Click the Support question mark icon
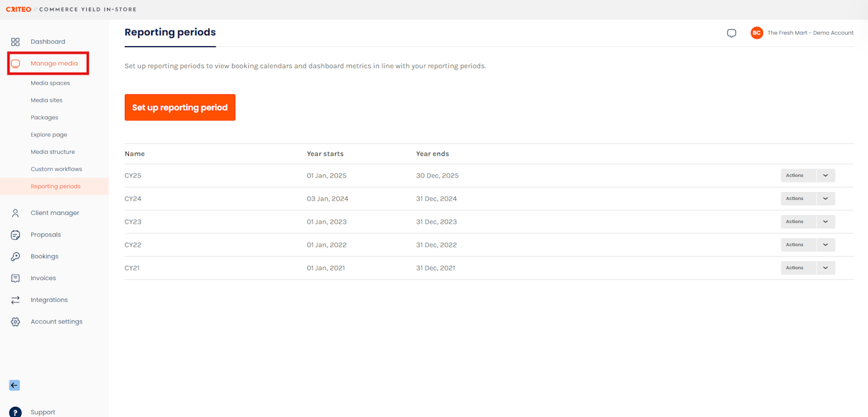 pyautogui.click(x=16, y=412)
